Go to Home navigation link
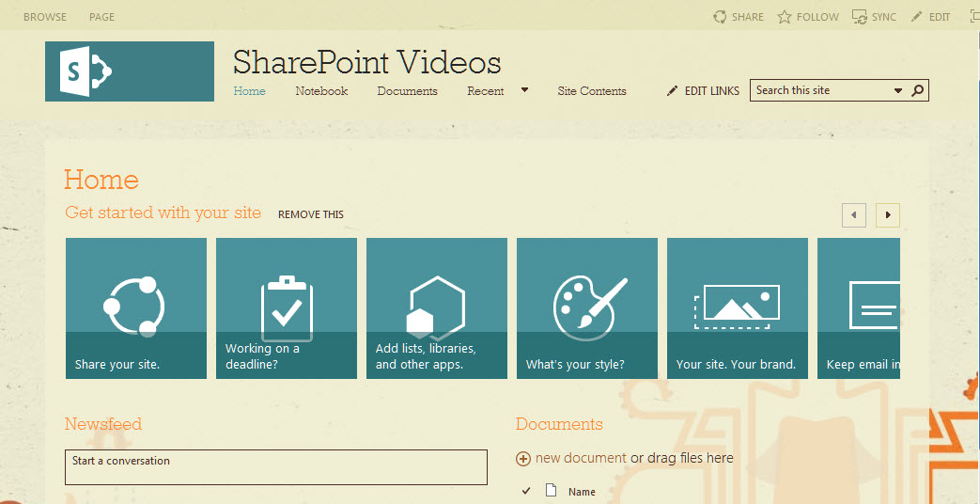The width and height of the screenshot is (980, 504). click(249, 90)
